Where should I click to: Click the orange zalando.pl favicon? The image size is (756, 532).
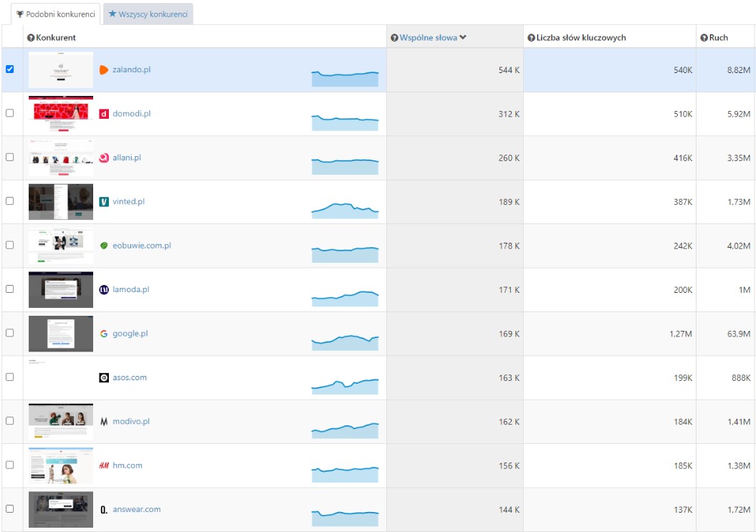[x=104, y=70]
